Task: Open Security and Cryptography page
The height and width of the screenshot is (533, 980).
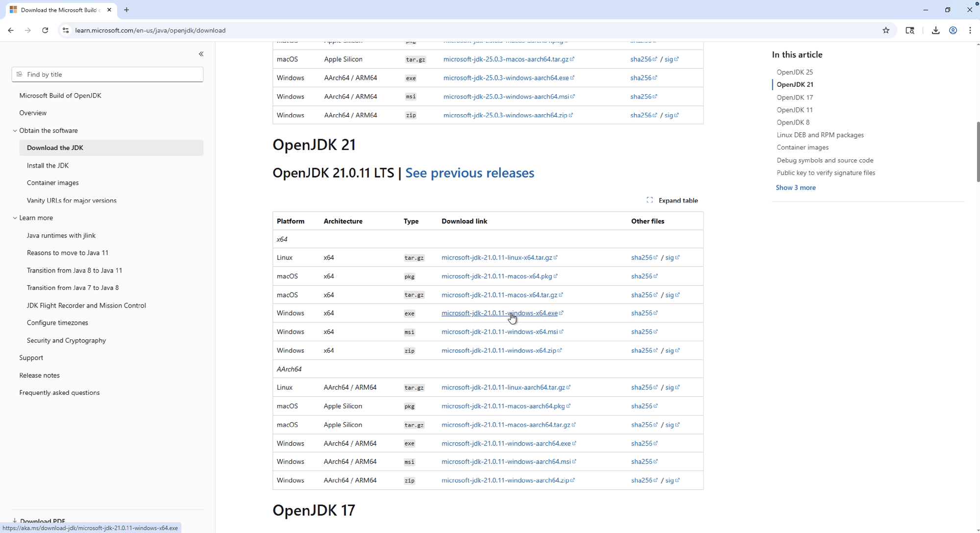Action: click(66, 340)
